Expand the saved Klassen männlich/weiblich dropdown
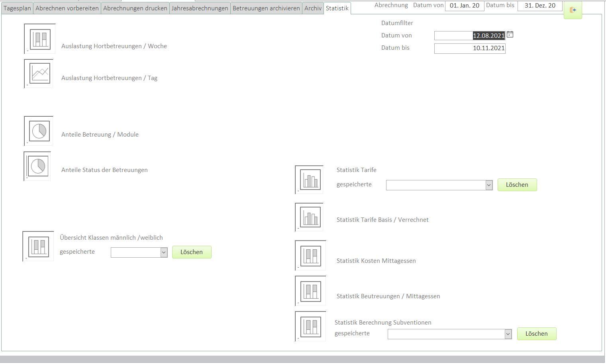Screen dimensions: 606x364 (164, 252)
